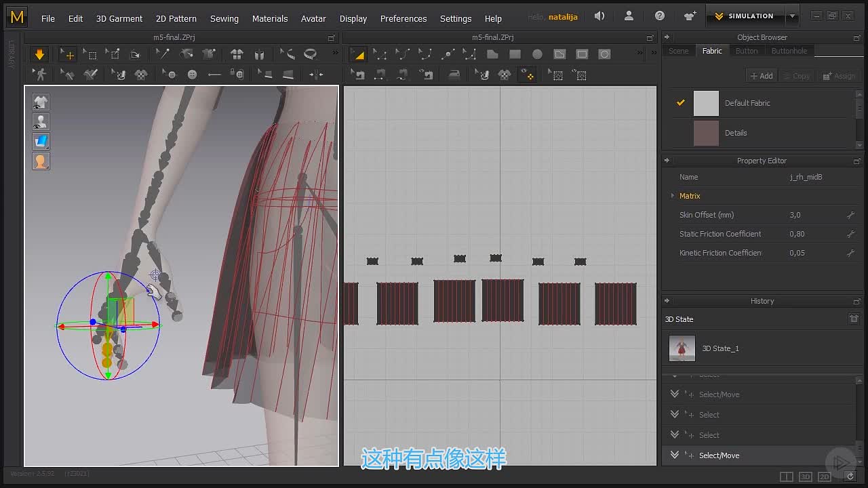Viewport: 868px width, 488px height.
Task: Select the Segment Sewing tool
Action: (x=380, y=75)
